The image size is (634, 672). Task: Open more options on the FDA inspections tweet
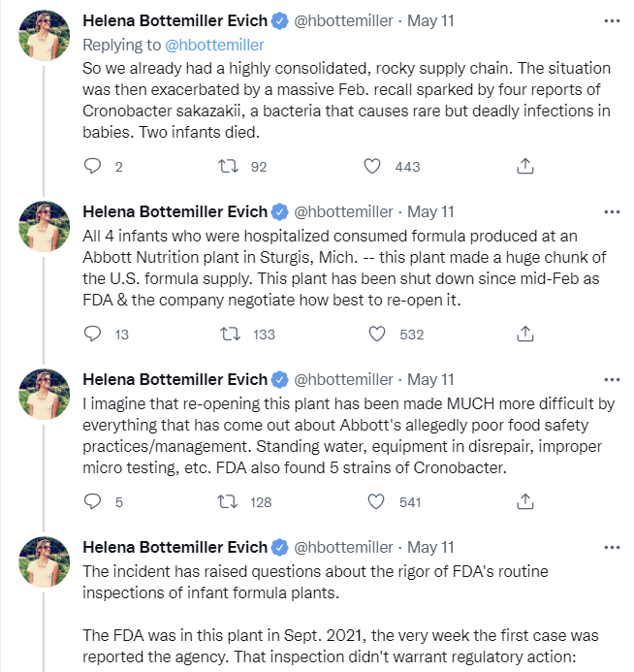(x=612, y=547)
